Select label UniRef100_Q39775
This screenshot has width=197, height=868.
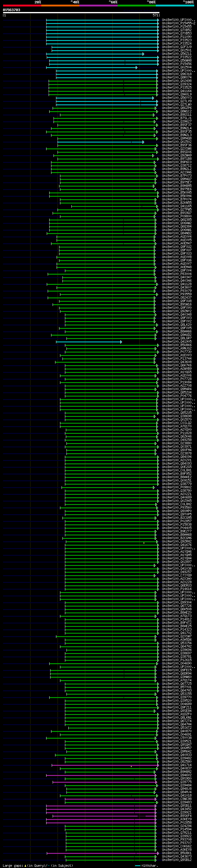[177, 782]
